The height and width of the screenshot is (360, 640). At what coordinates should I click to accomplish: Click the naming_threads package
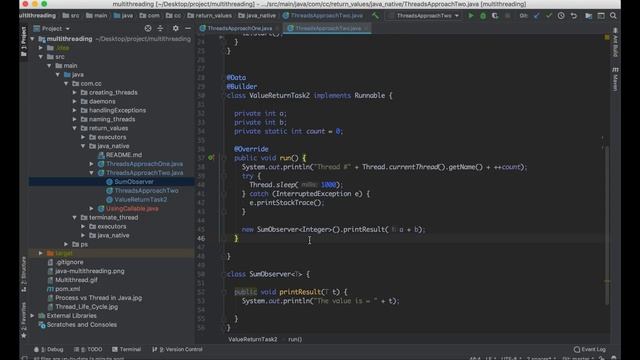[x=112, y=119]
